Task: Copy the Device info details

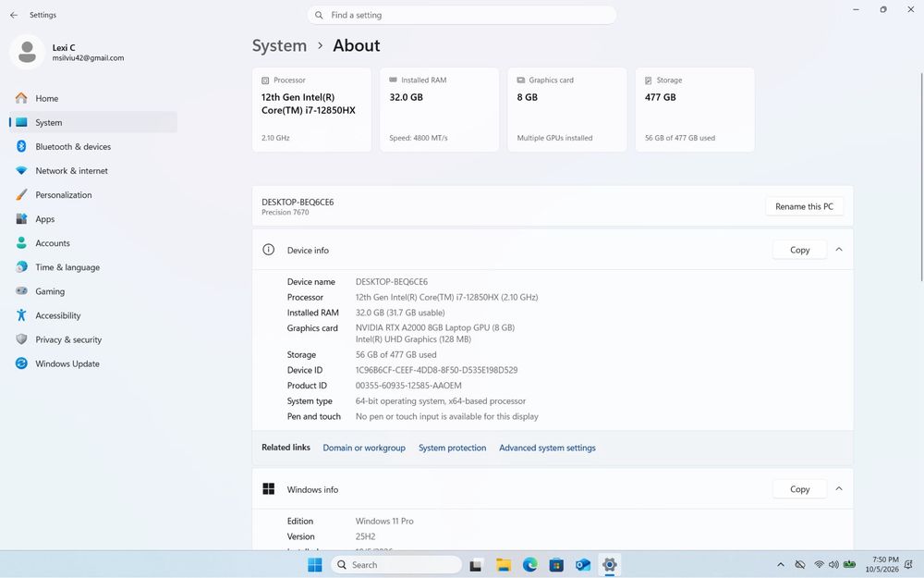Action: pyautogui.click(x=799, y=250)
